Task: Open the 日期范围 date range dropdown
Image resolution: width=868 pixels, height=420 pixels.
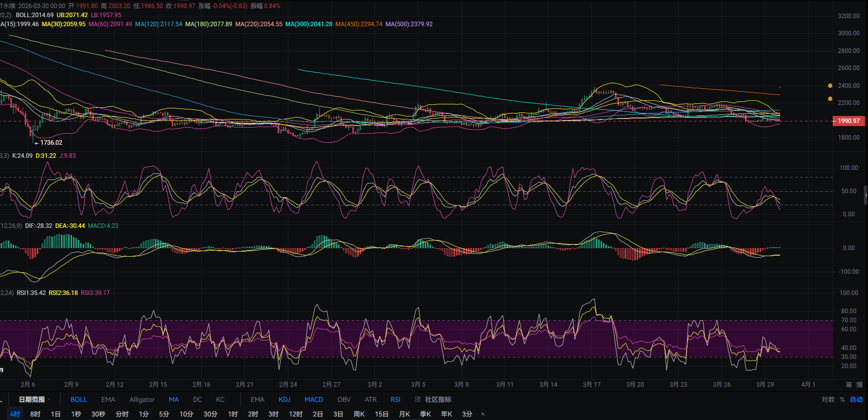Action: pos(34,399)
